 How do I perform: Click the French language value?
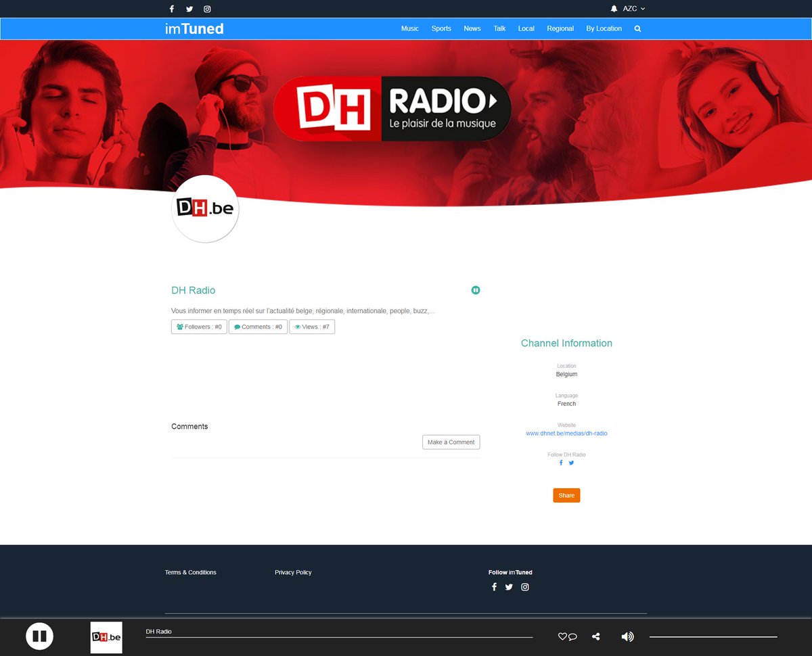coord(566,404)
